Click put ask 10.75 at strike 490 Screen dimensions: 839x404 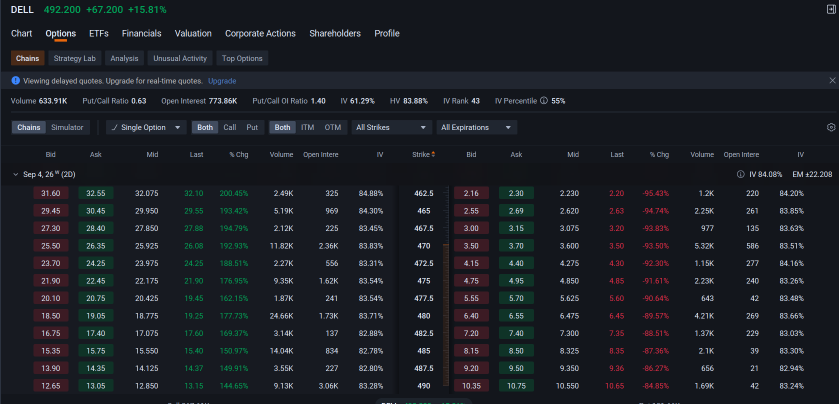pos(516,386)
